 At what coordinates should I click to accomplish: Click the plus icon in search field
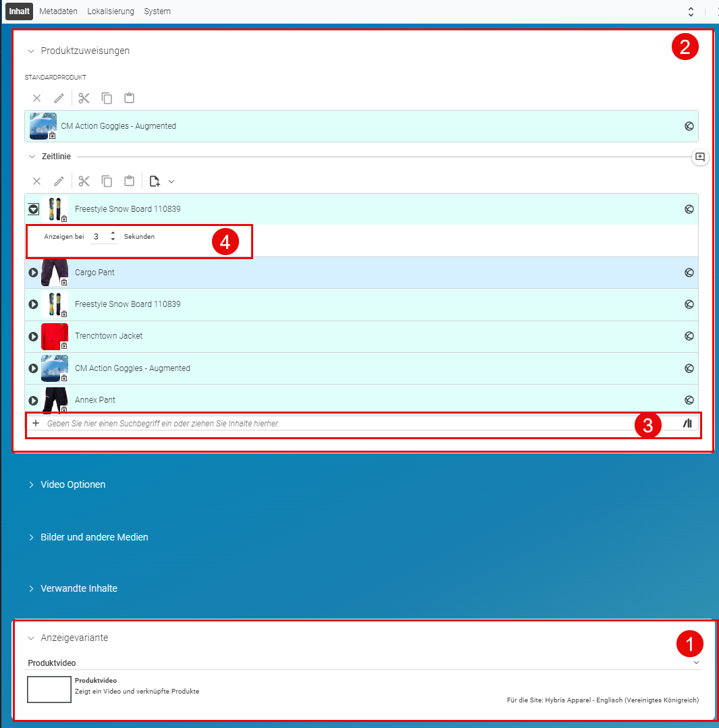tap(36, 423)
